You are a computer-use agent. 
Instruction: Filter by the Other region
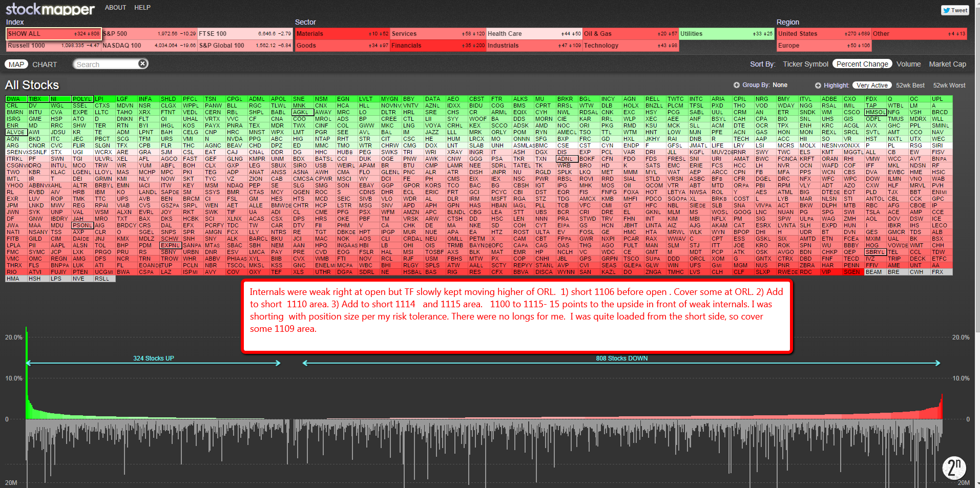pyautogui.click(x=920, y=34)
